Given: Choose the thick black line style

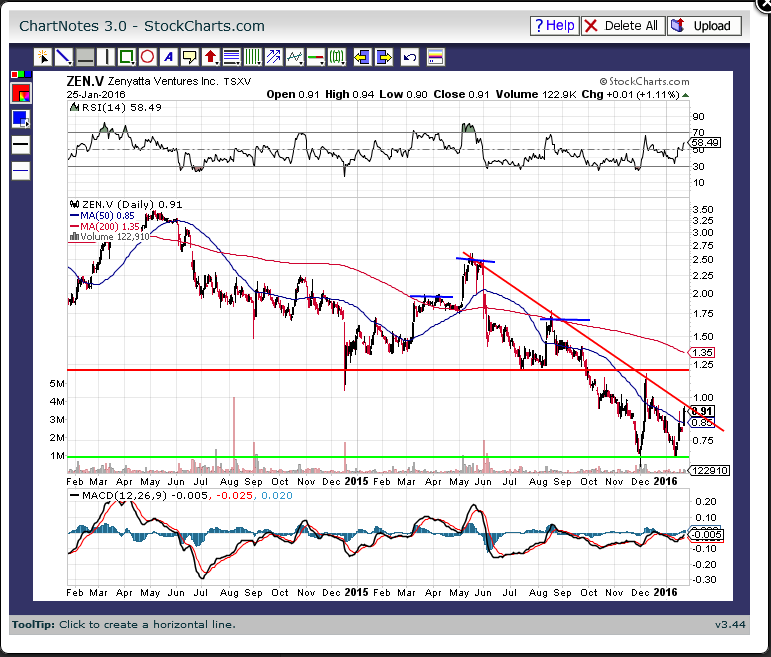Looking at the screenshot, I should pyautogui.click(x=21, y=145).
